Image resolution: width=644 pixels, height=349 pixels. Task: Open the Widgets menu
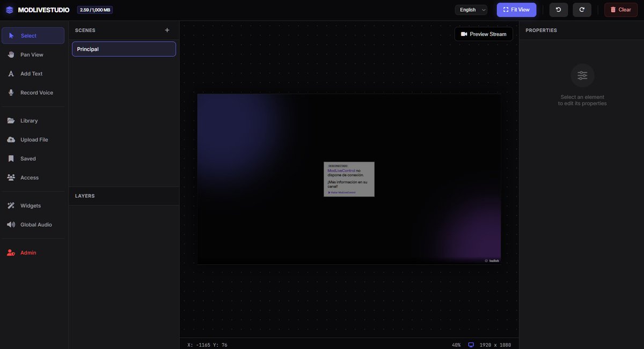click(x=33, y=206)
